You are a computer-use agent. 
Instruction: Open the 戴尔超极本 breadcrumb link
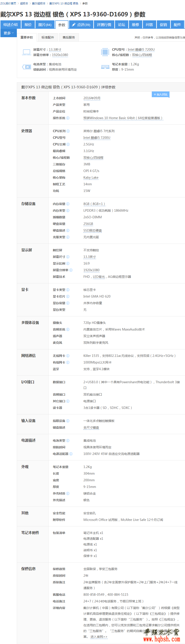point(39,4)
